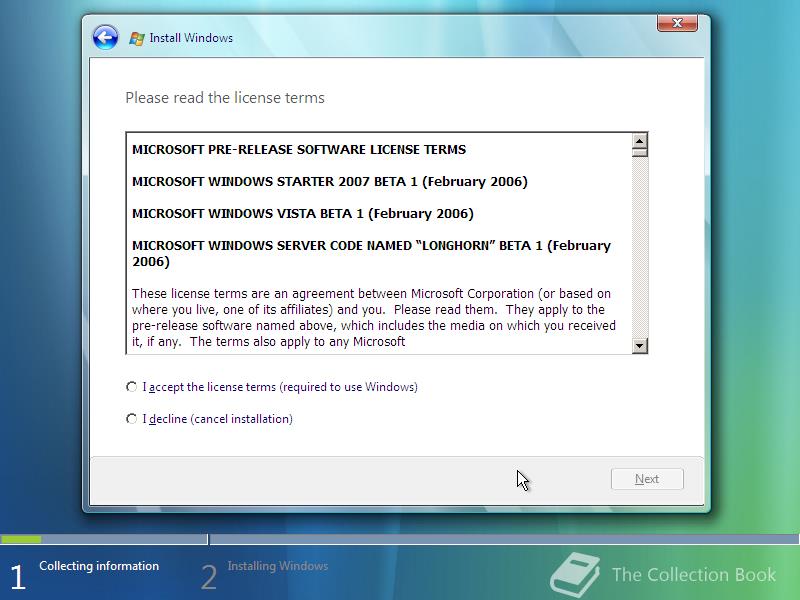The image size is (800, 600).
Task: Close the Install Windows dialog
Action: point(677,23)
